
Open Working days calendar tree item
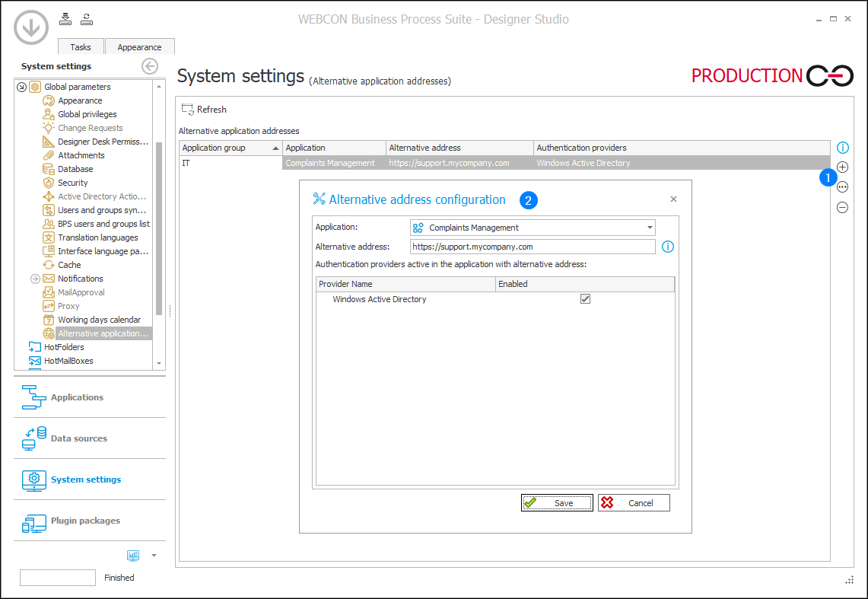tap(99, 320)
